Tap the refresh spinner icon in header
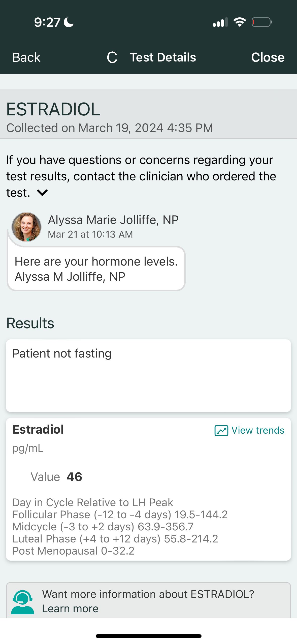Viewport: 297px width, 644px height. click(112, 57)
